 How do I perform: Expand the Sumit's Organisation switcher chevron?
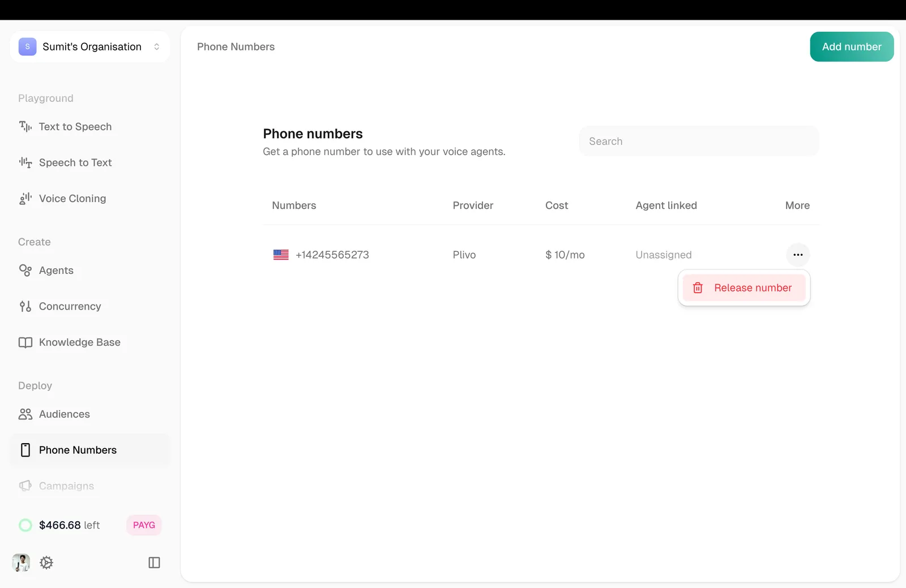(157, 46)
